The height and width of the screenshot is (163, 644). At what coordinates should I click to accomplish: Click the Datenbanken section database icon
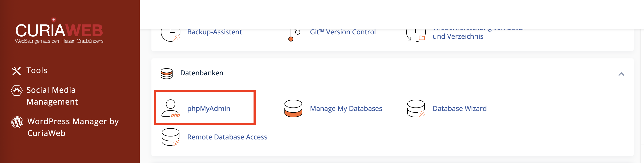coord(166,73)
